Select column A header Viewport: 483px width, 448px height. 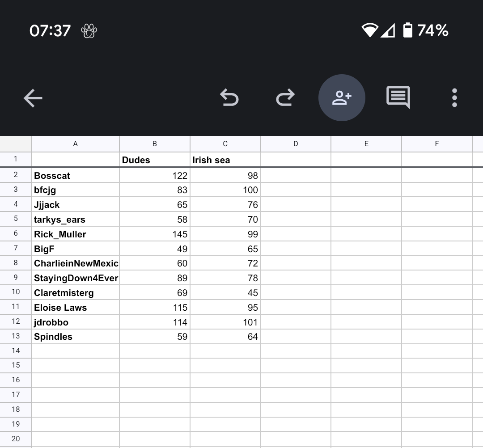[x=75, y=144]
